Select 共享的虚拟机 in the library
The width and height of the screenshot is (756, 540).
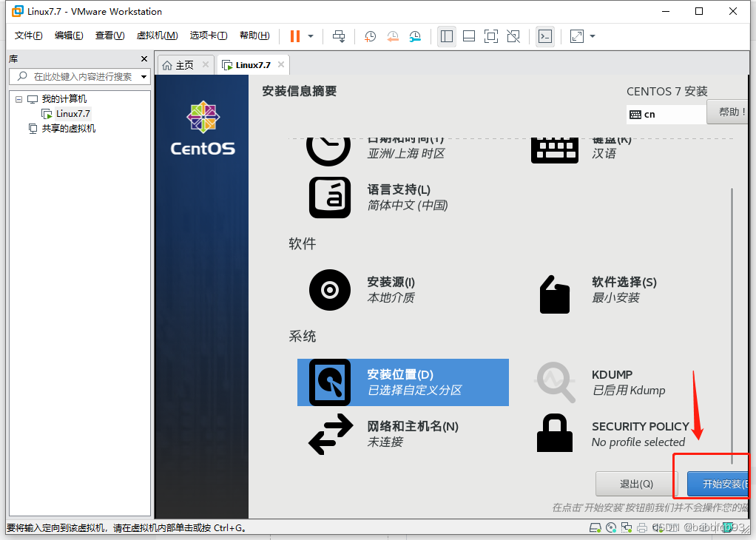pyautogui.click(x=69, y=128)
